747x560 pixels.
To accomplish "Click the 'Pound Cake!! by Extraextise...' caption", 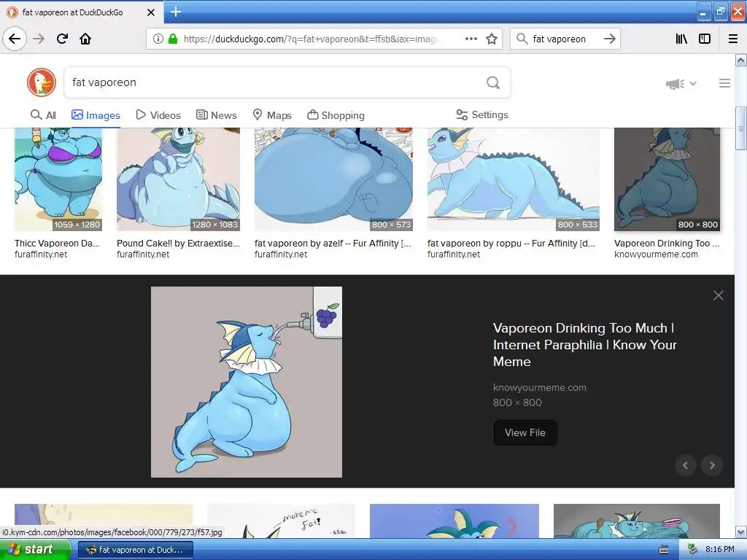I will pos(178,244).
